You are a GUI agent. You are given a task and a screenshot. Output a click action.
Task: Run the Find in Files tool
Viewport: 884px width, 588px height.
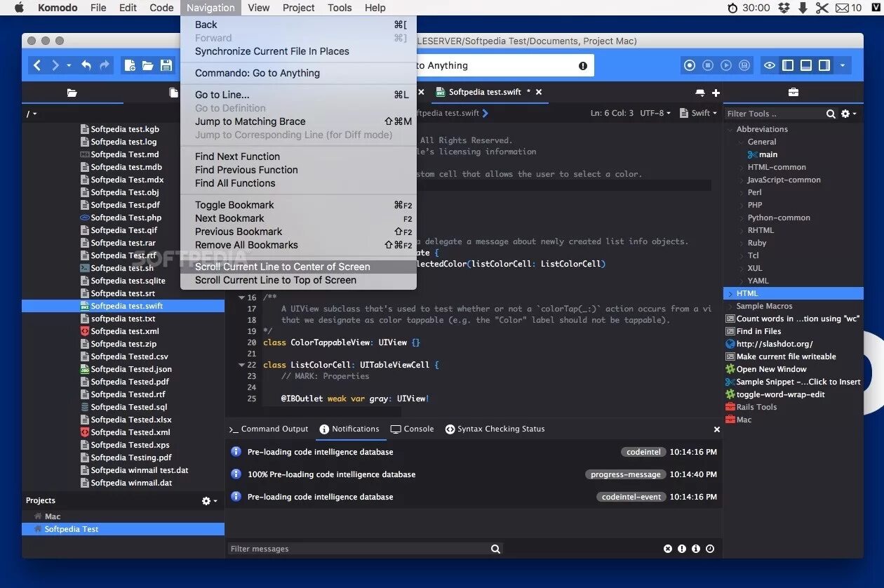pyautogui.click(x=758, y=331)
